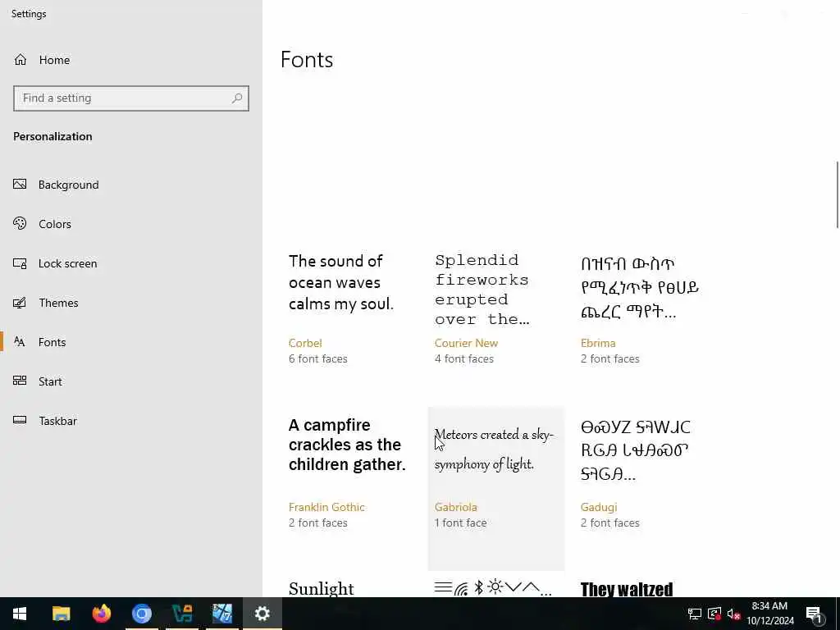The height and width of the screenshot is (630, 840).
Task: Click the Settings gear in taskbar
Action: coord(262,614)
